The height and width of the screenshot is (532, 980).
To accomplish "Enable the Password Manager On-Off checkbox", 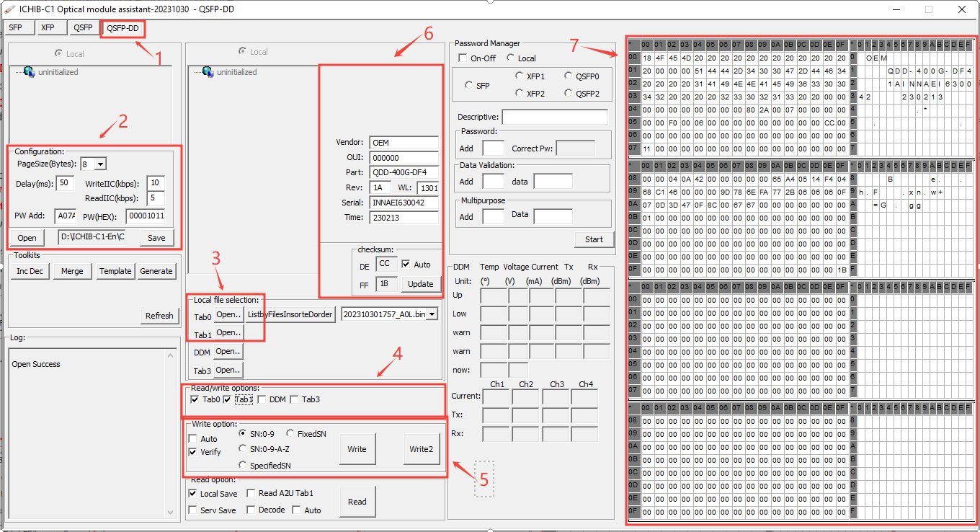I will coord(464,58).
